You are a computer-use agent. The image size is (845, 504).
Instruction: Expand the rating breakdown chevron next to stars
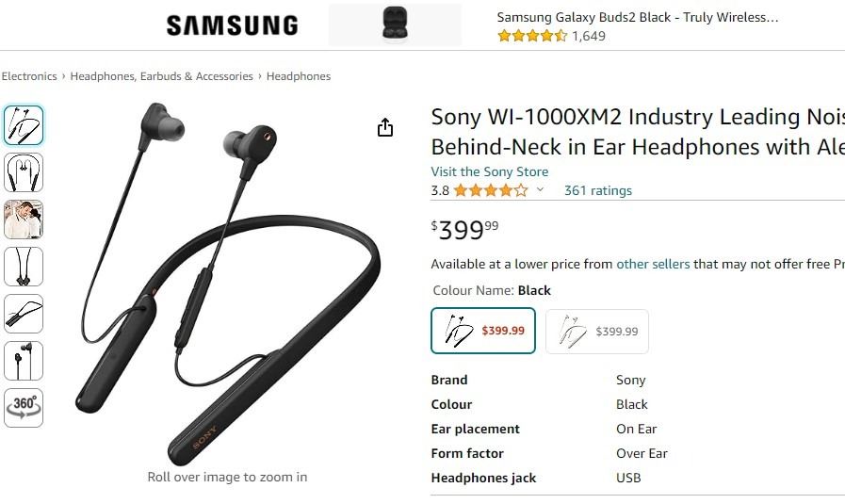tap(540, 189)
